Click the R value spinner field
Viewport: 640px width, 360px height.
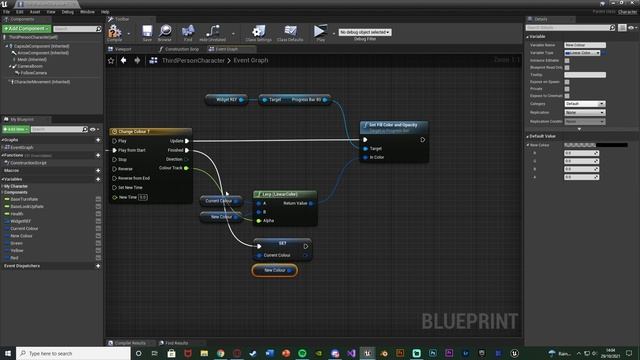tap(581, 153)
